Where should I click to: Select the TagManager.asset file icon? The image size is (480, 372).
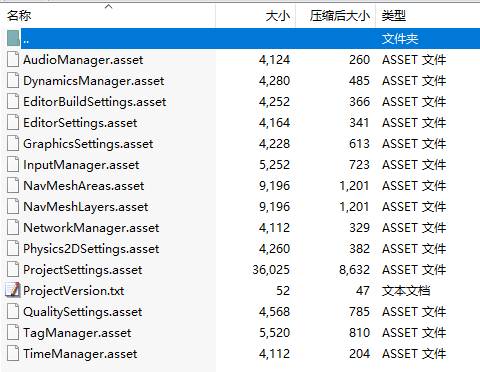coord(13,333)
